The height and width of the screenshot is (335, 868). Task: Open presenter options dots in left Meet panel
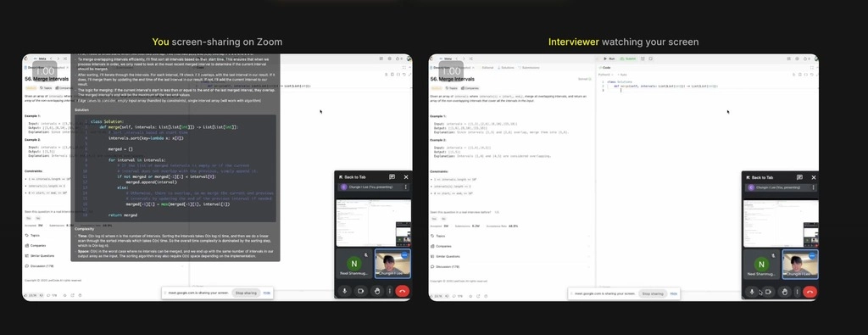[x=406, y=187]
